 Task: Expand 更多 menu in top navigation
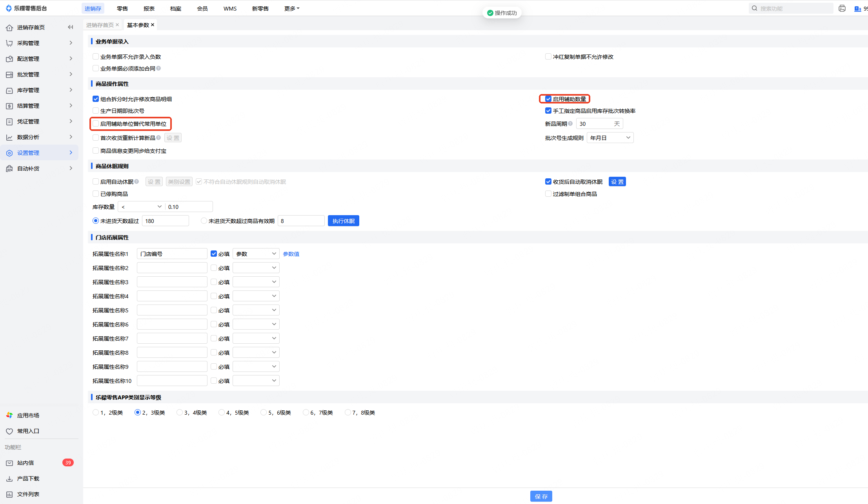(x=291, y=8)
